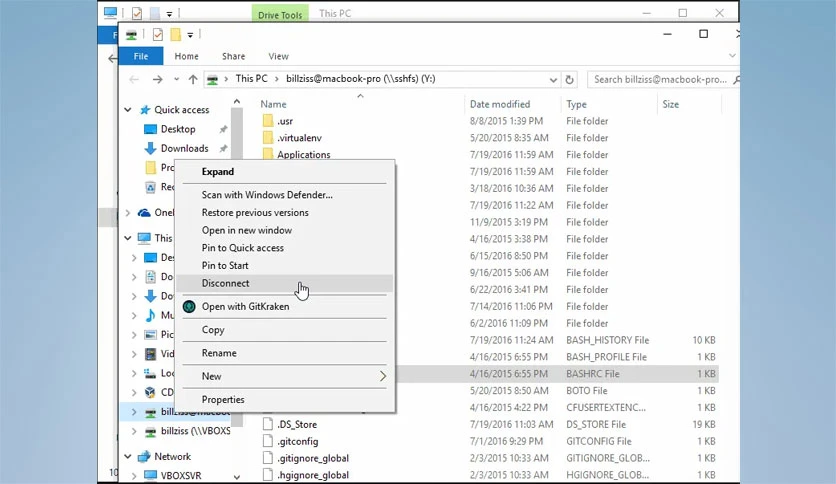Click This PC in the address bar
The image size is (836, 484).
tap(252, 79)
